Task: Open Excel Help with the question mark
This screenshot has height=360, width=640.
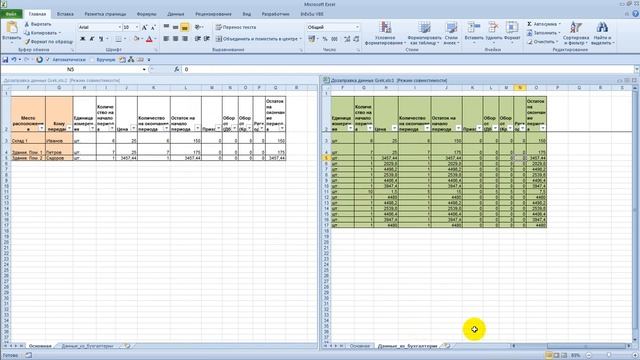Action: pyautogui.click(x=636, y=14)
